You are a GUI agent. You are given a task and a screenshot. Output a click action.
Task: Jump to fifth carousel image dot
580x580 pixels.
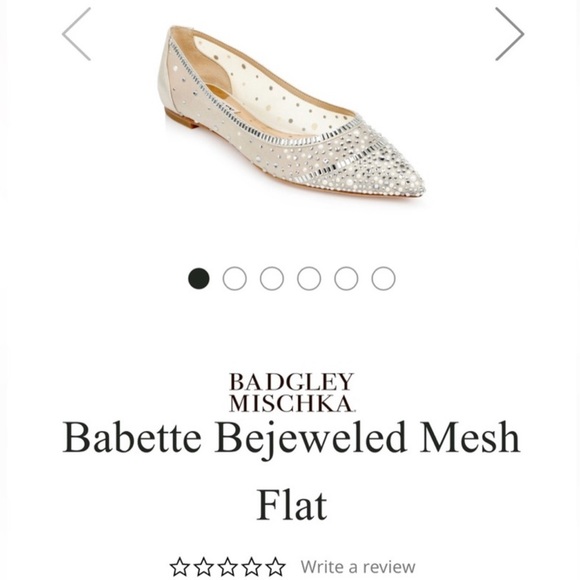point(346,279)
